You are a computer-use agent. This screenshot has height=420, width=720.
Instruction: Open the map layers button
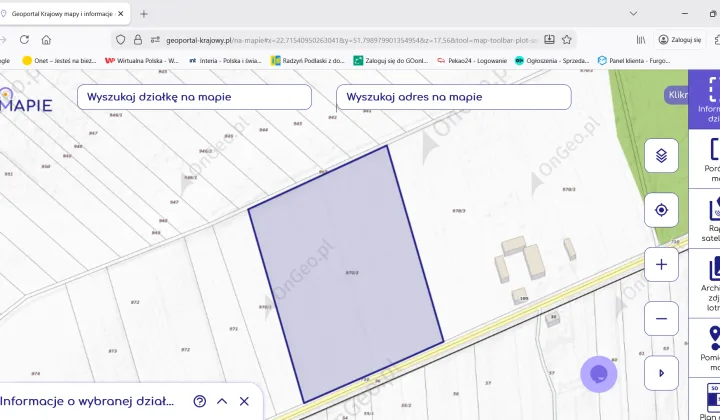click(661, 156)
